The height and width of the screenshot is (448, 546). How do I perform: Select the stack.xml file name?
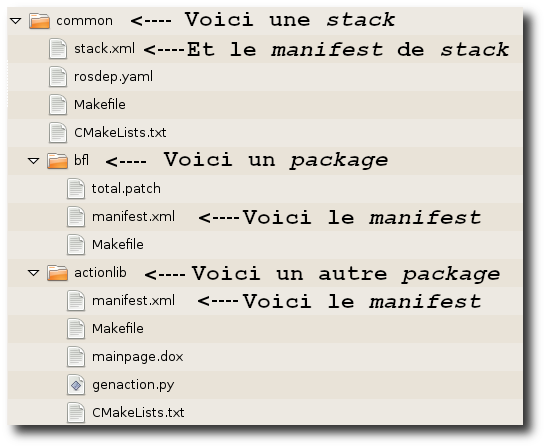pos(104,49)
